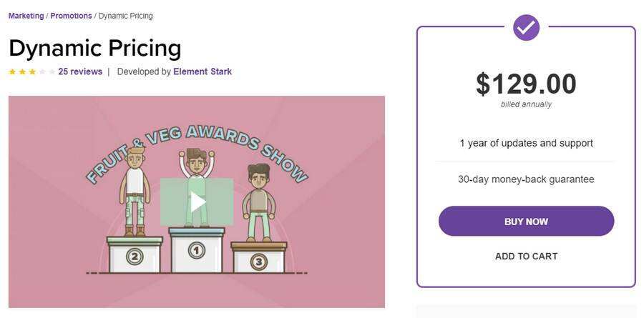This screenshot has height=318, width=644.
Task: Click the number 3 podium medal
Action: tap(258, 262)
